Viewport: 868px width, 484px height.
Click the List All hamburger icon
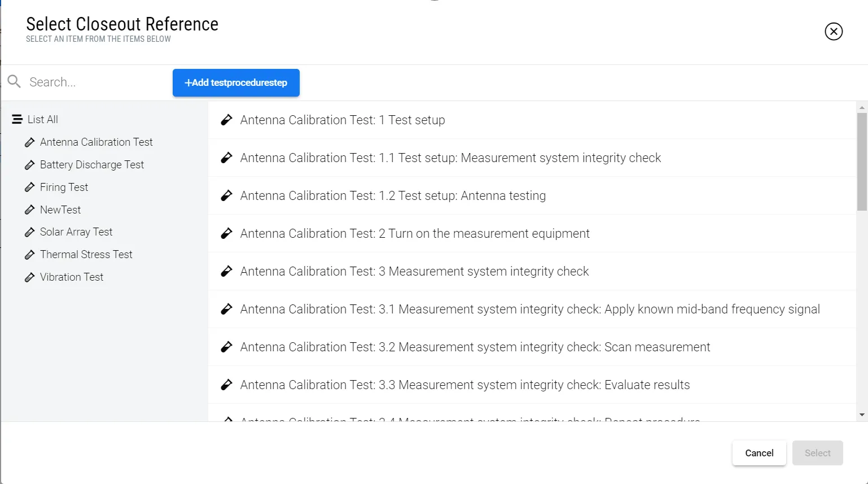click(x=17, y=119)
